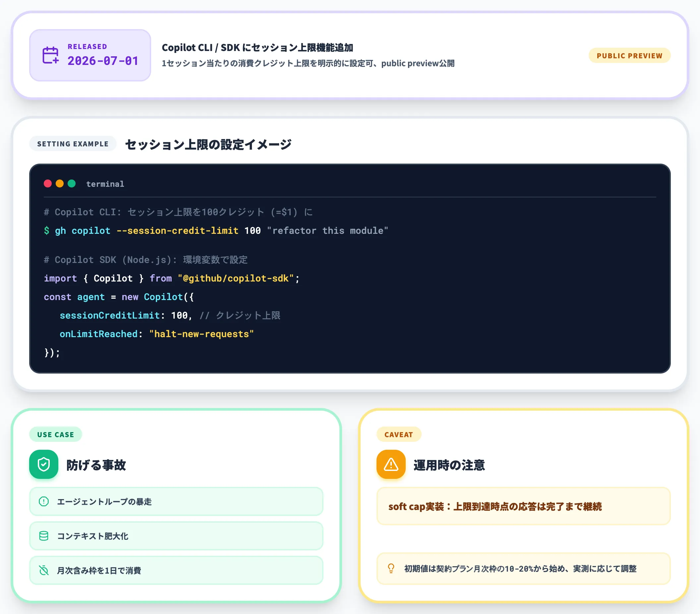Click the USE CASE tag

[x=55, y=434]
